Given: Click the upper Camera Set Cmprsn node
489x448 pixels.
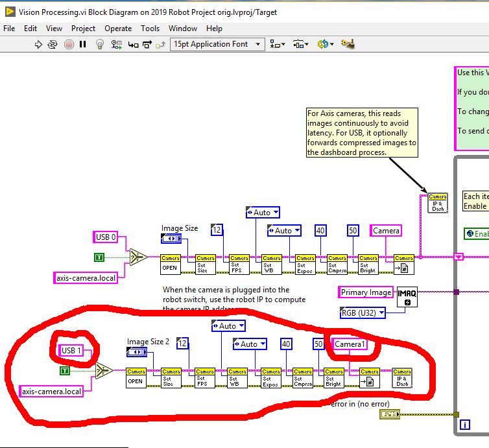Looking at the screenshot, I should point(337,265).
